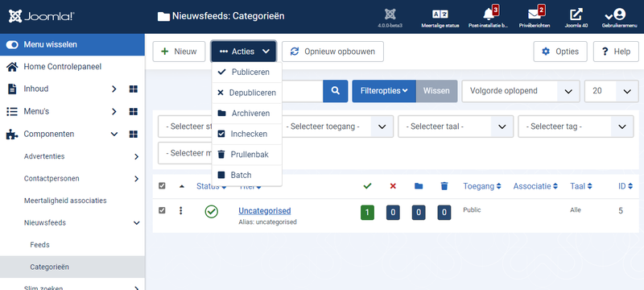Open the Selecteer toegang dropdown
644x290 pixels.
(336, 126)
